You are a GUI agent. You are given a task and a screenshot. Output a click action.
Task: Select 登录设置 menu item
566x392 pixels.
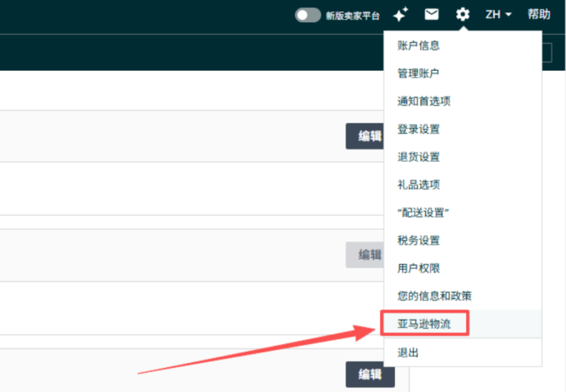(x=419, y=129)
